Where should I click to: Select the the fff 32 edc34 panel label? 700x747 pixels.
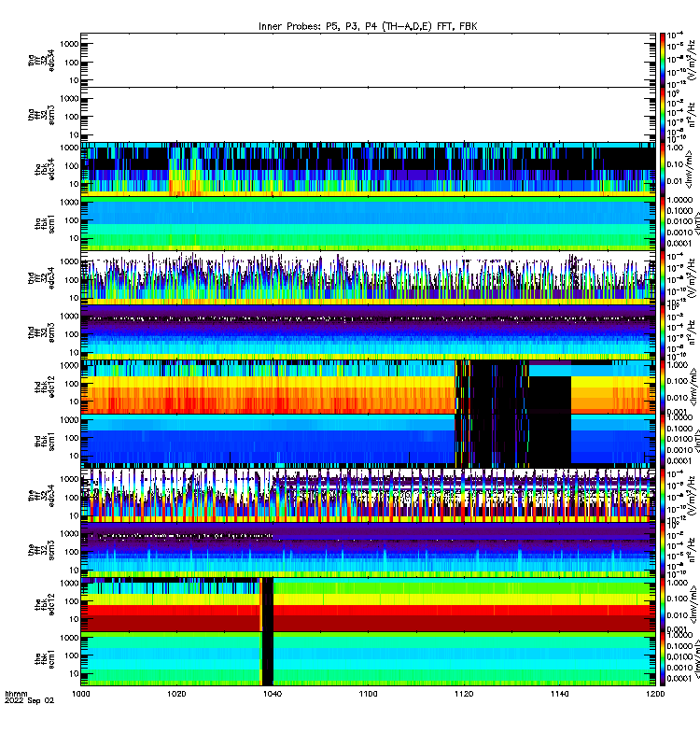[41, 496]
